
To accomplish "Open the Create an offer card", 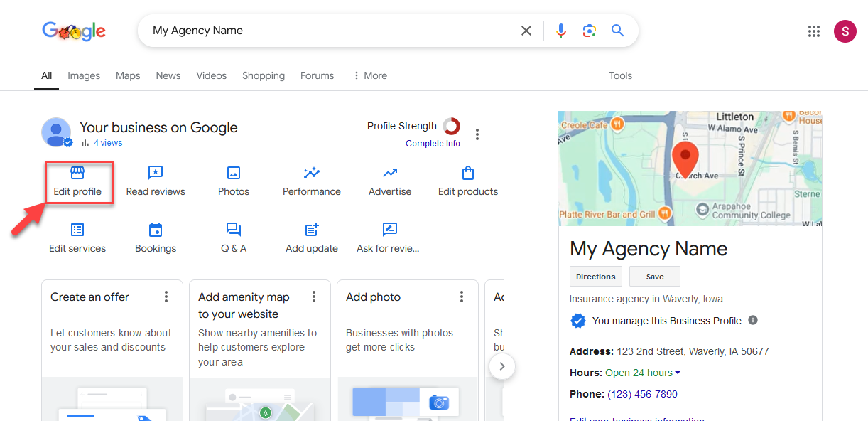I will tap(112, 351).
